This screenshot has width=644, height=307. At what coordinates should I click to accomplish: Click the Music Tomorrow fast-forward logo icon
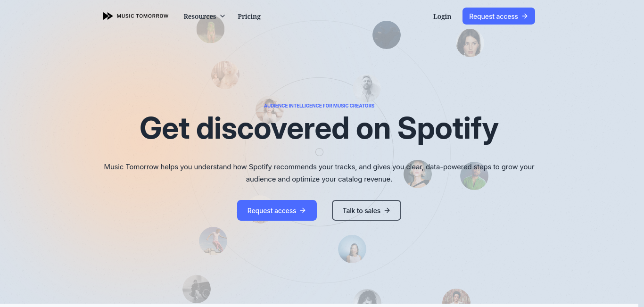108,16
